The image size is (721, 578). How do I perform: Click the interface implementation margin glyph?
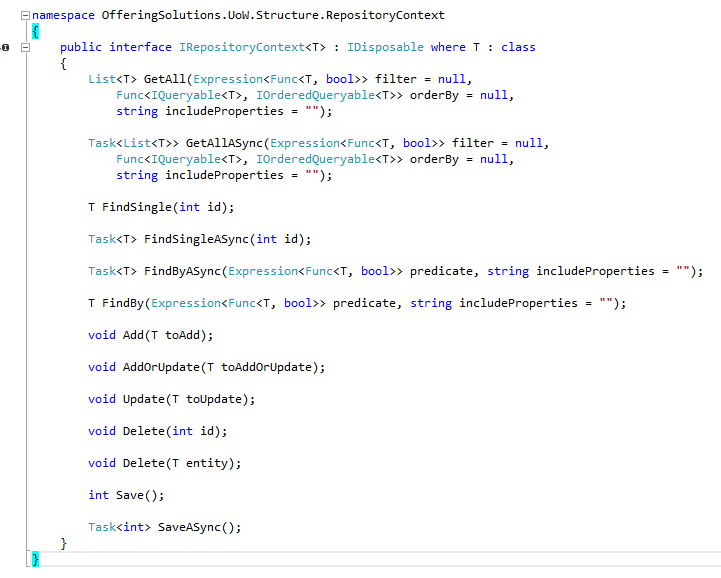tap(5, 47)
